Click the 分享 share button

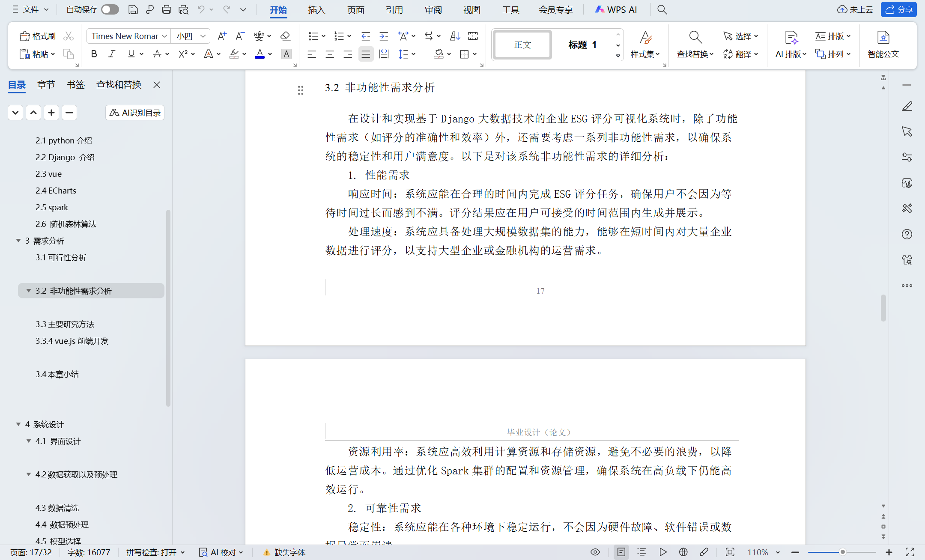899,9
